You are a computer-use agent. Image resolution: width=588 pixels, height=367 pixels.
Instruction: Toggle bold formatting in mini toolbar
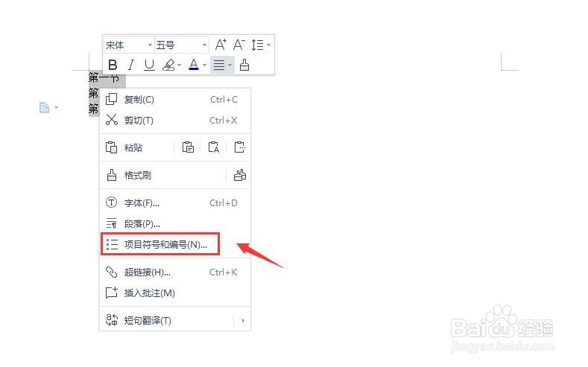click(113, 66)
